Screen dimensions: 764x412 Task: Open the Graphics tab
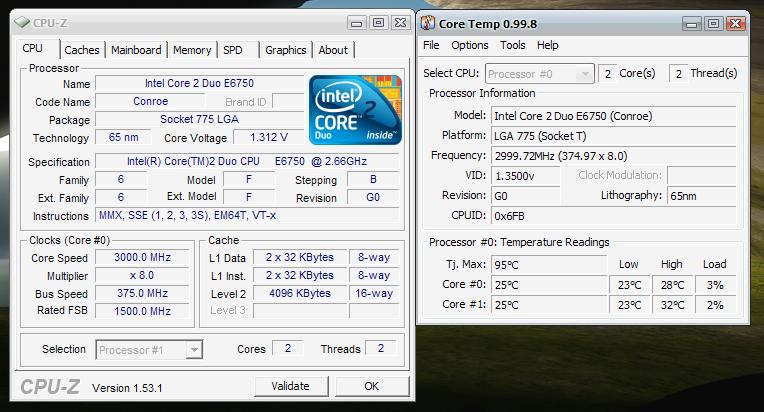pyautogui.click(x=286, y=50)
